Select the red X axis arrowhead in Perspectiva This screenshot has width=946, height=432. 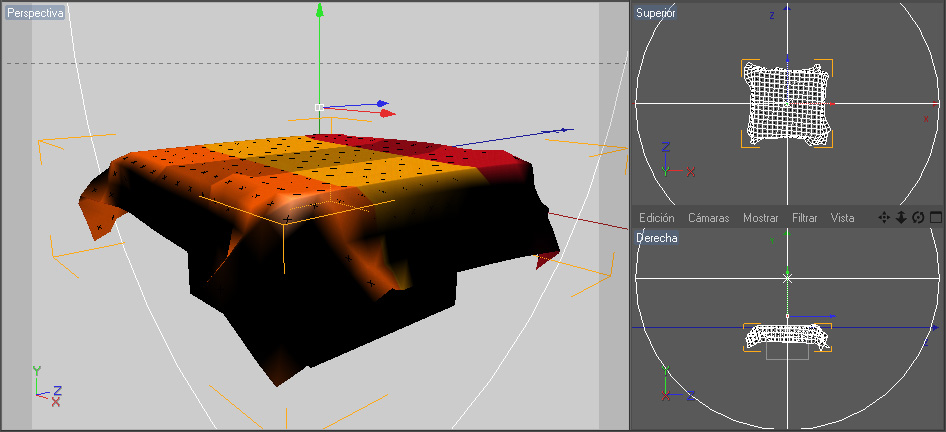click(x=388, y=113)
